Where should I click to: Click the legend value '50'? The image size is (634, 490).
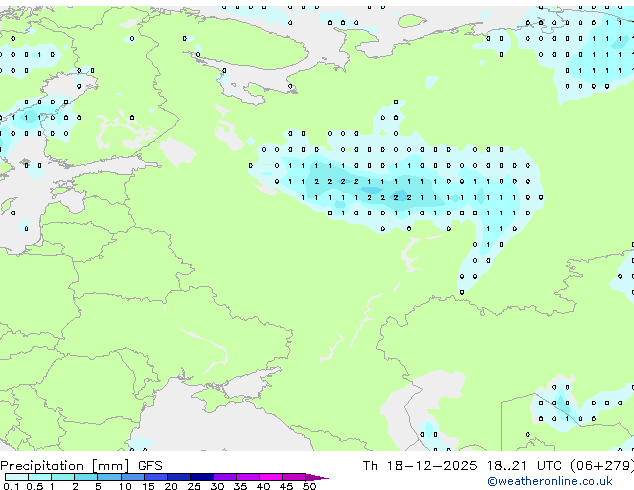coord(309,486)
